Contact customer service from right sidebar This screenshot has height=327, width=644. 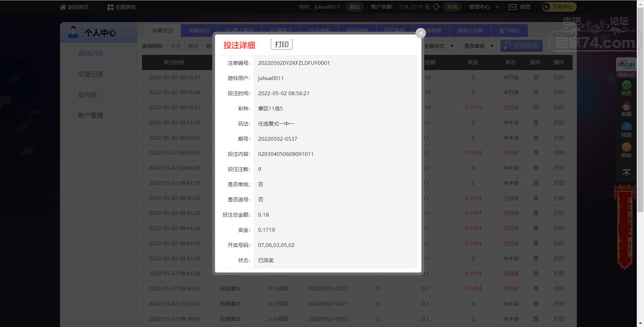[x=626, y=106]
